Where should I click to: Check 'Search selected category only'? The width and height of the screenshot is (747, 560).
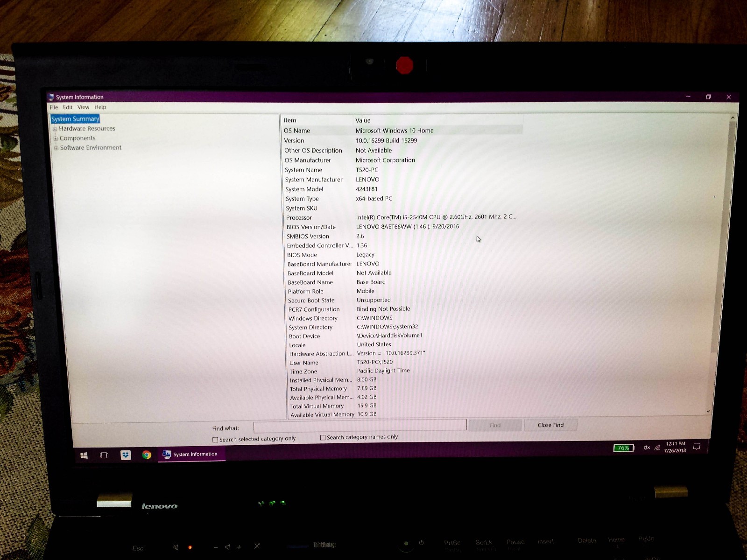pyautogui.click(x=215, y=440)
